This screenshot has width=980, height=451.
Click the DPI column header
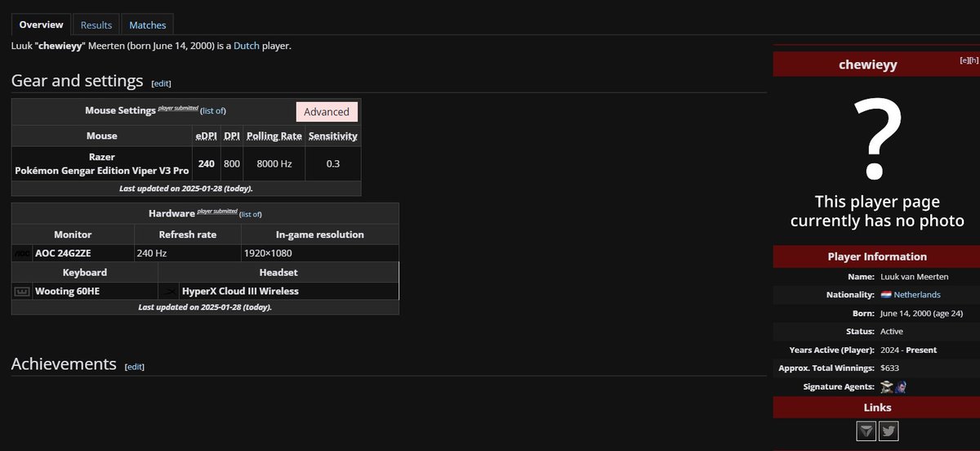232,136
